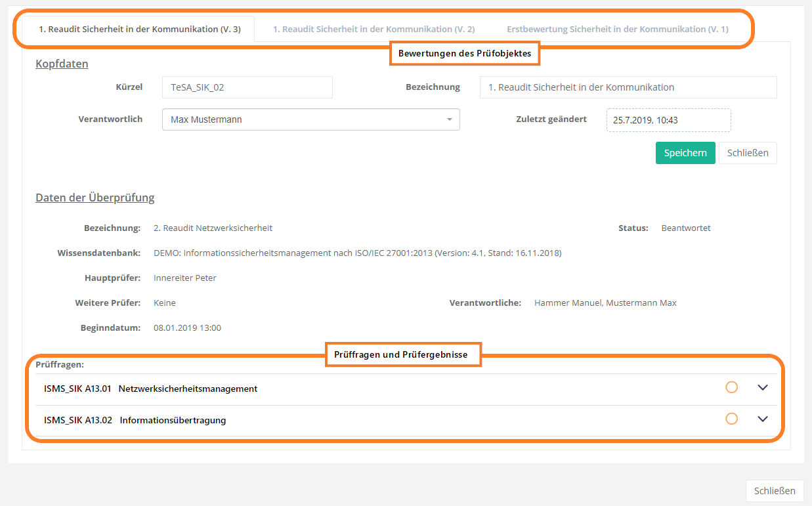Click the Bewertungen des Prüfobjektes annotation label
The height and width of the screenshot is (506, 812).
[x=465, y=54]
